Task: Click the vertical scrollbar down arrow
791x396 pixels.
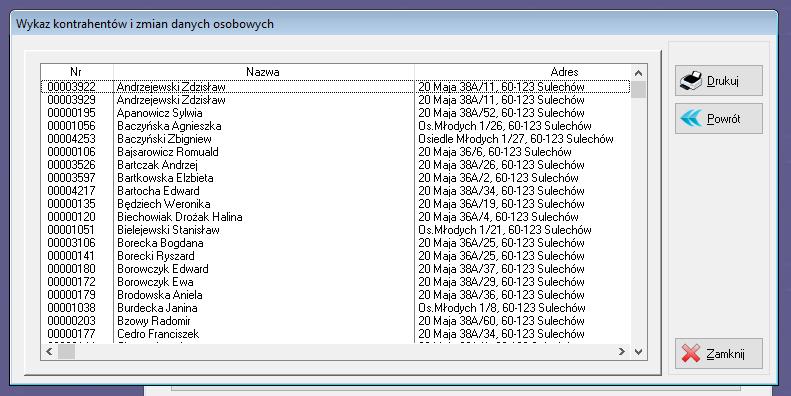Action: point(638,352)
